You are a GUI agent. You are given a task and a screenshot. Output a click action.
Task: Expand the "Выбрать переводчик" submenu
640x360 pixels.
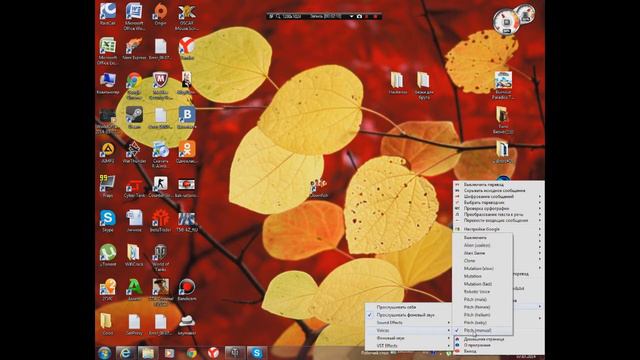499,202
